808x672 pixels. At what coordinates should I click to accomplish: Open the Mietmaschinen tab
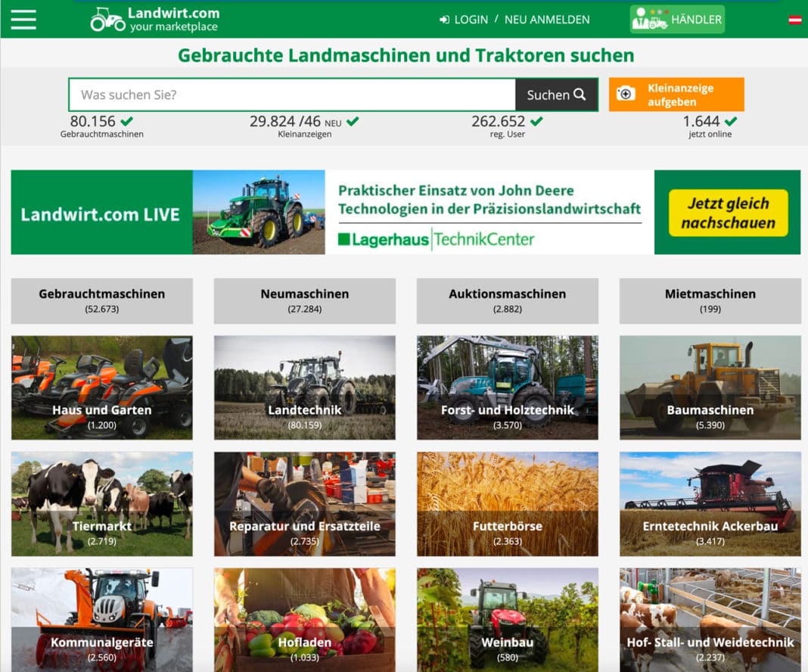click(710, 301)
